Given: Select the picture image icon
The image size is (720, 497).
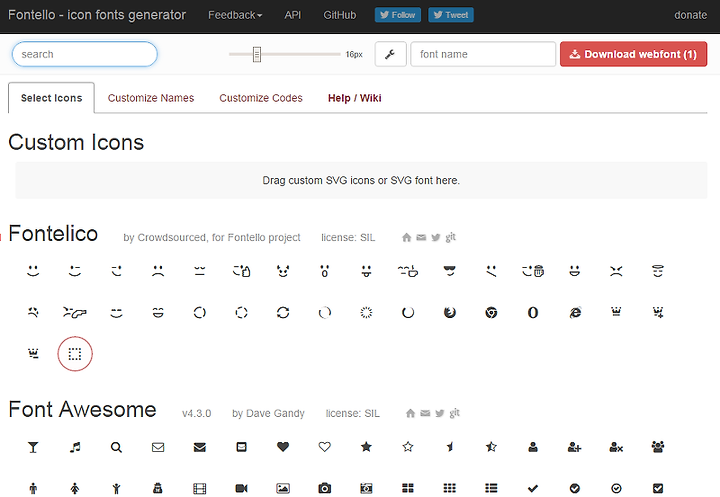Looking at the screenshot, I should click(283, 488).
